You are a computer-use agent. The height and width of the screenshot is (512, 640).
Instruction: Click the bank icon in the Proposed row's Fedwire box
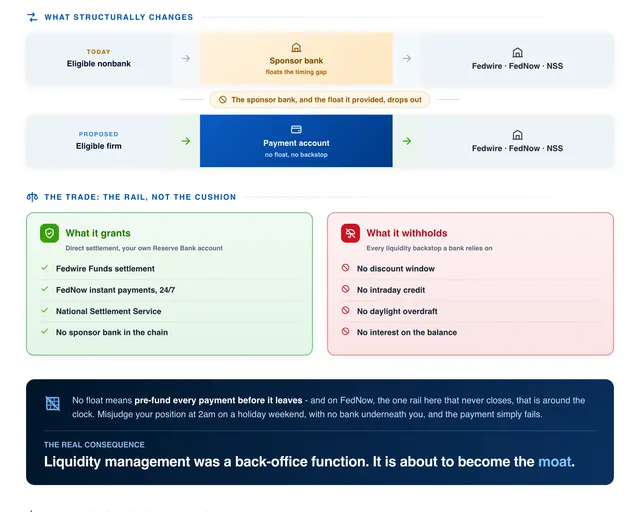click(x=517, y=135)
